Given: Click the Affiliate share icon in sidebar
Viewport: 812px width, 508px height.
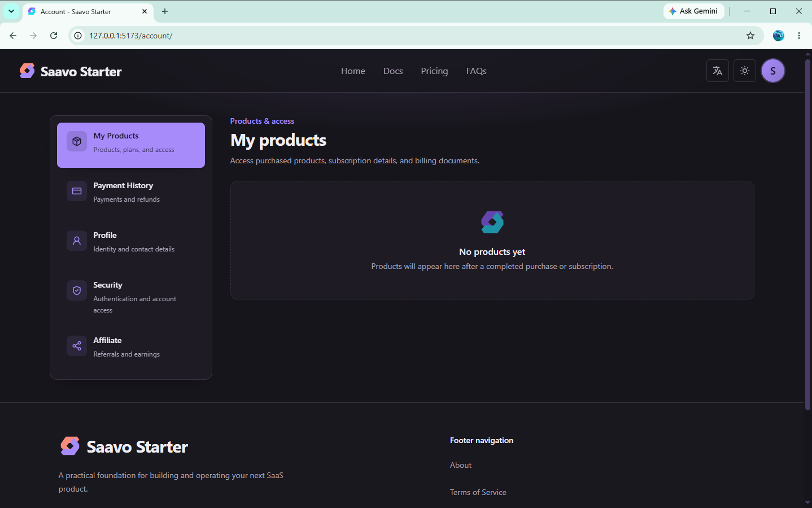Looking at the screenshot, I should (x=77, y=346).
